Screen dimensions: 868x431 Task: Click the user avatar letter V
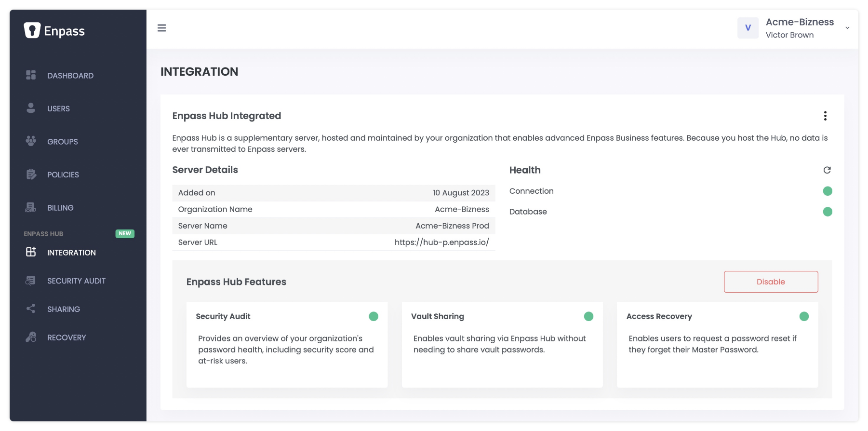pos(748,28)
